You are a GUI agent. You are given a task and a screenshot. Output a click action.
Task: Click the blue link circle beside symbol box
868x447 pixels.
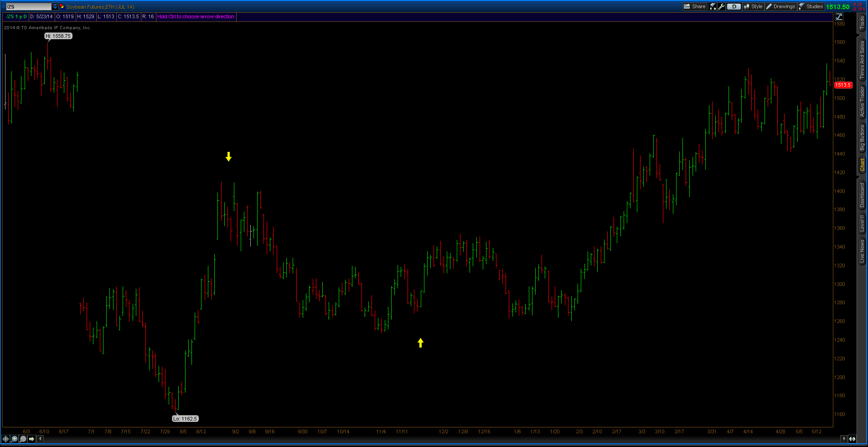click(3, 7)
